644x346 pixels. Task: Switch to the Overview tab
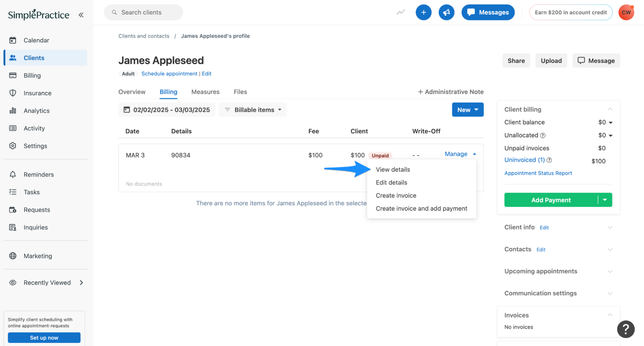(132, 92)
